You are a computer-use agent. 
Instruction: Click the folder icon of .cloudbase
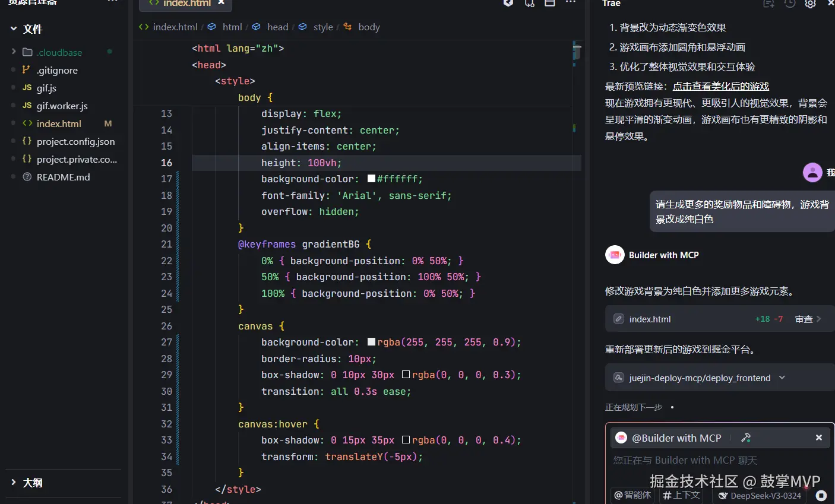27,52
